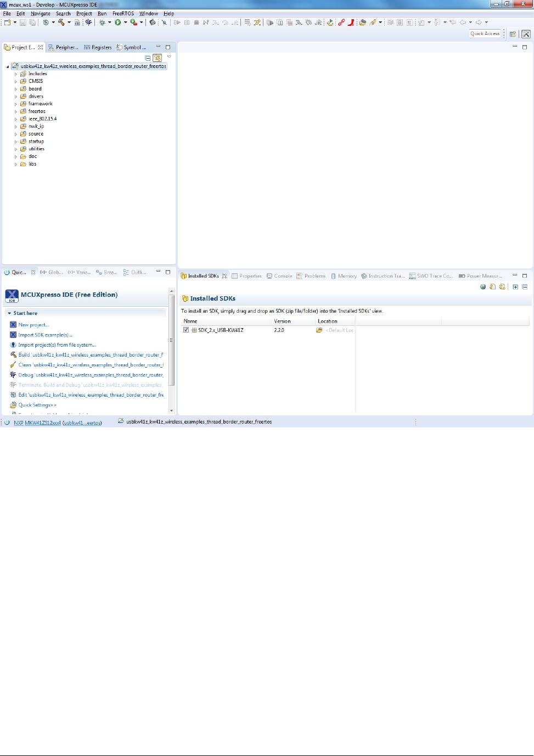Expand the drivers folder
534x756 pixels.
point(16,97)
